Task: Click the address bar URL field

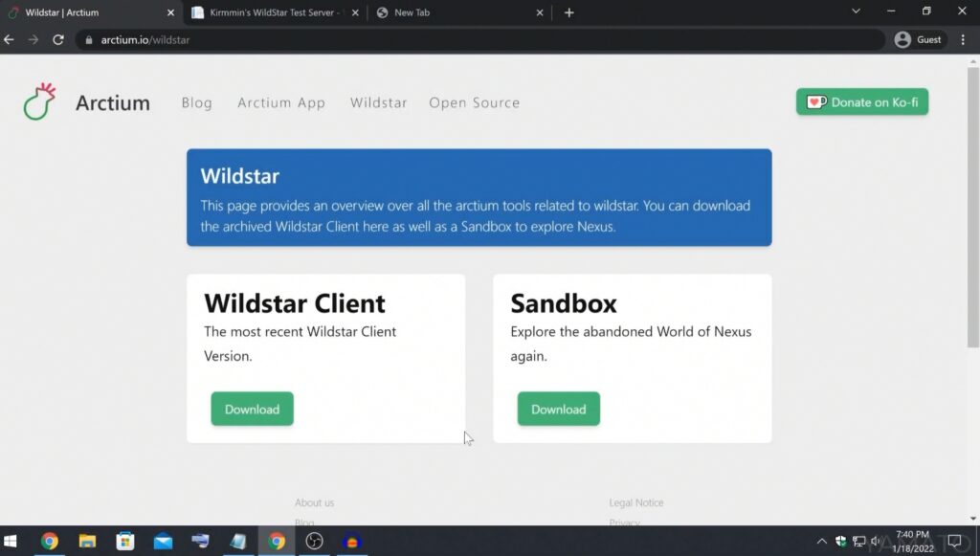Action: point(480,40)
